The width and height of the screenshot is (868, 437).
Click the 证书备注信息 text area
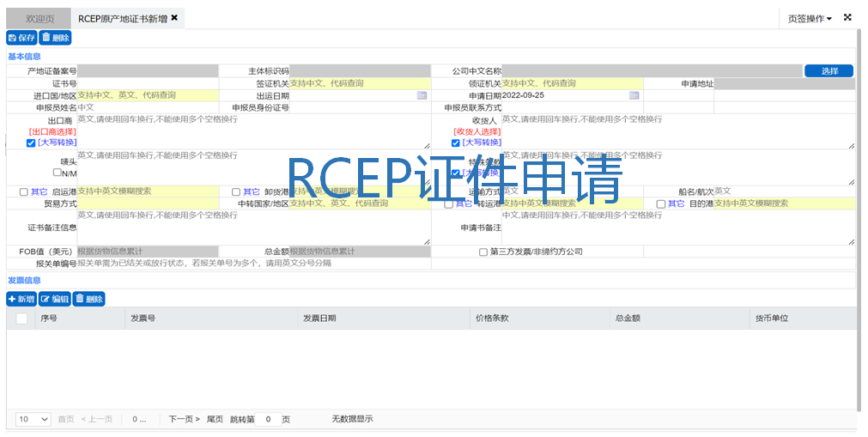pos(253,227)
